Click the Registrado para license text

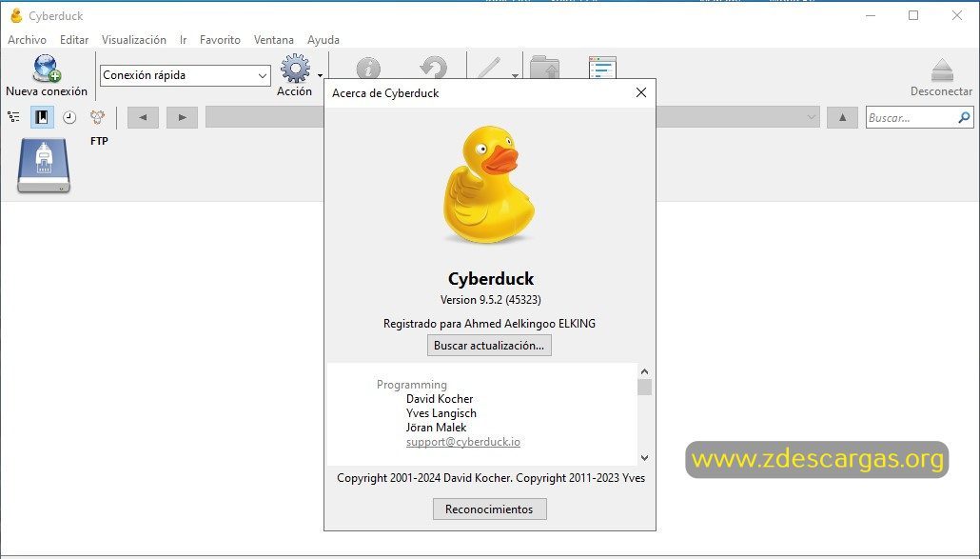489,323
